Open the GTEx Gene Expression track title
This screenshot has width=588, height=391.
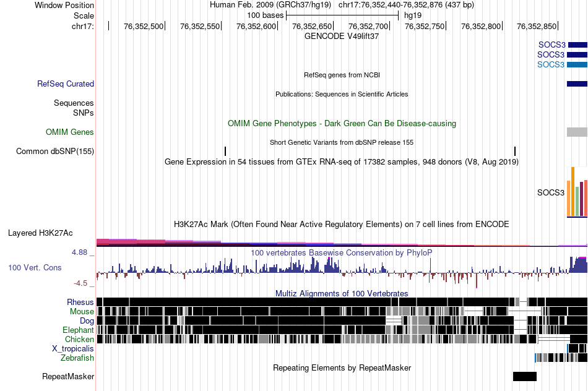pos(342,161)
